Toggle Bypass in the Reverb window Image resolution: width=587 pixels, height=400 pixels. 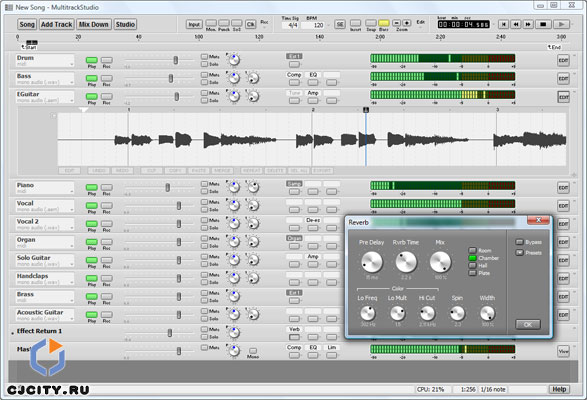[x=520, y=242]
